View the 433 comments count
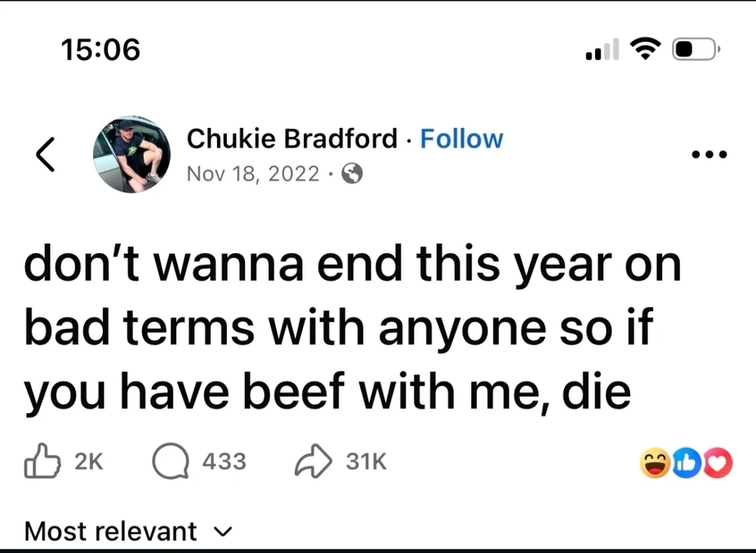This screenshot has height=553, width=756. pyautogui.click(x=225, y=461)
